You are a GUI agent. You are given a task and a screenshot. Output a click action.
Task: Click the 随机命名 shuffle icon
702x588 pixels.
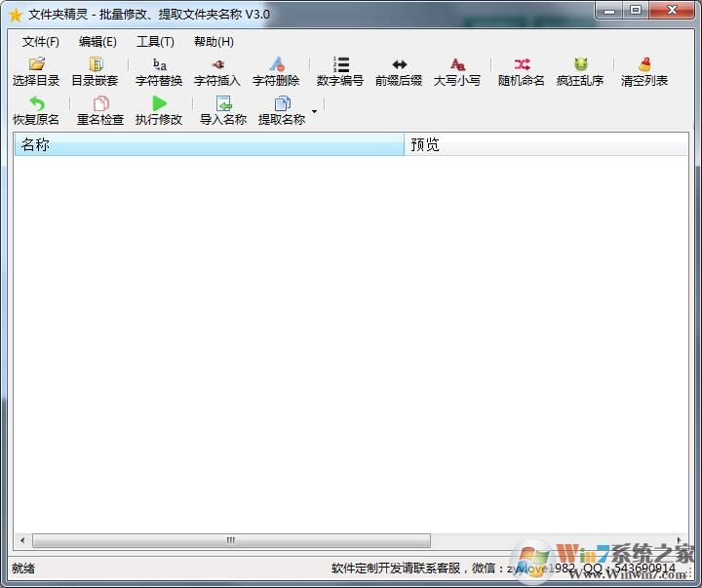coord(522,64)
